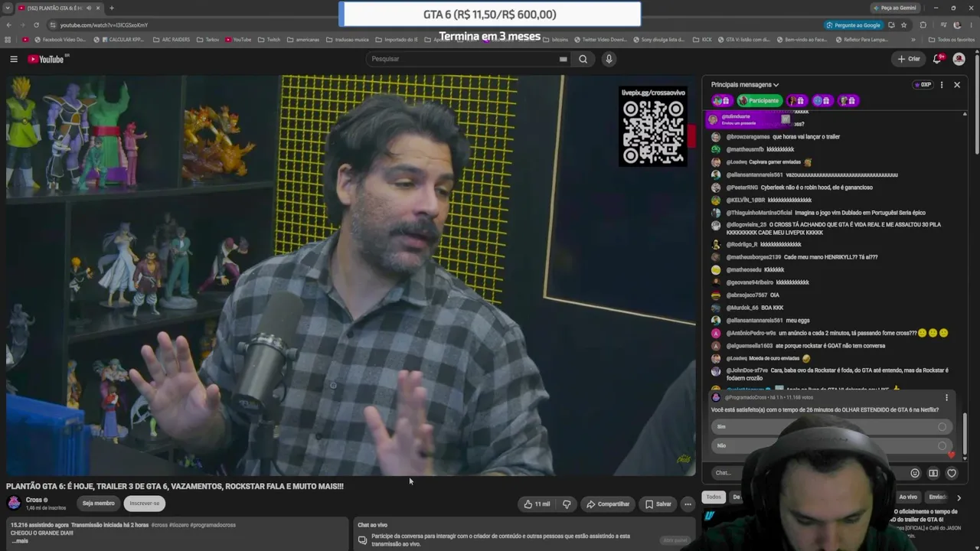Expand the "Principais mensagens" chat filter dropdown
The width and height of the screenshot is (980, 551).
(x=745, y=85)
